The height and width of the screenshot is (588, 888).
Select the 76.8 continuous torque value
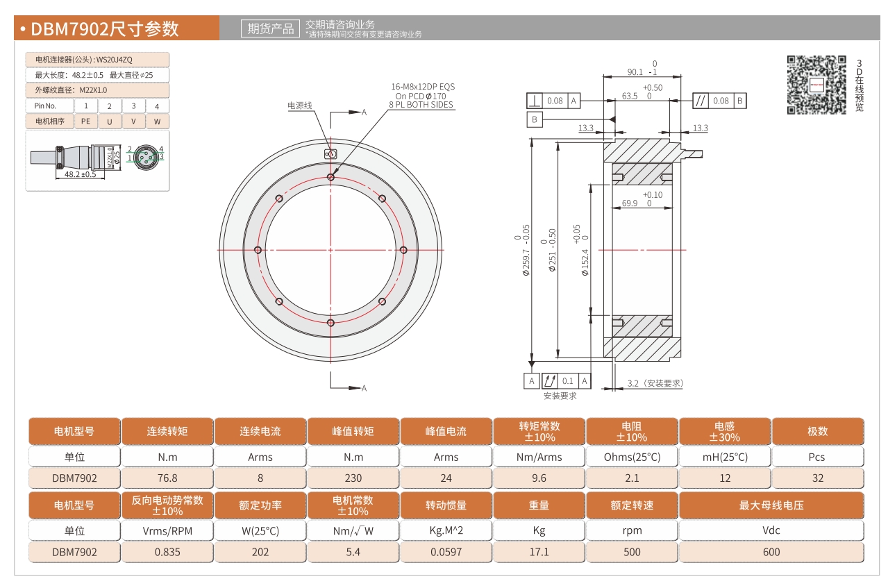tap(167, 478)
